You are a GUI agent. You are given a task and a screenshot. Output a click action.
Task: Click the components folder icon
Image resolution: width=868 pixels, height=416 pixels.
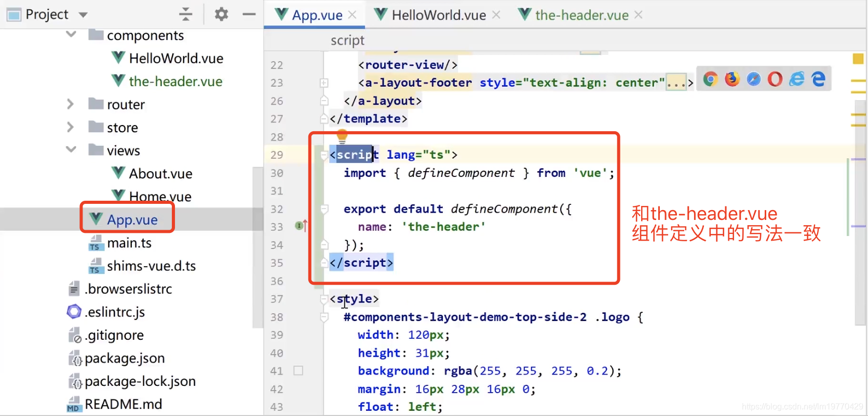[x=96, y=34]
